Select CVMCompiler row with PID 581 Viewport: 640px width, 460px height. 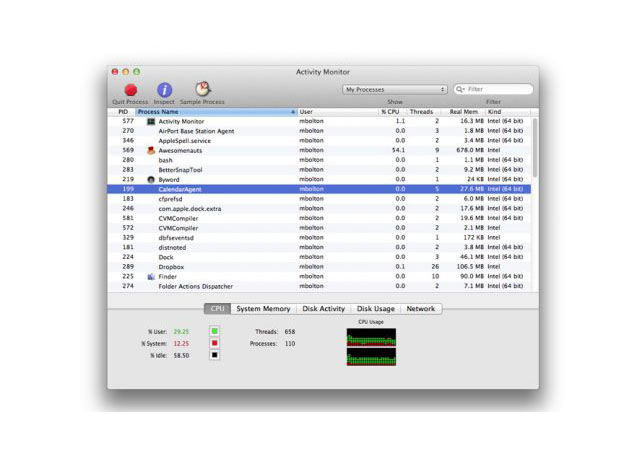[x=319, y=218]
